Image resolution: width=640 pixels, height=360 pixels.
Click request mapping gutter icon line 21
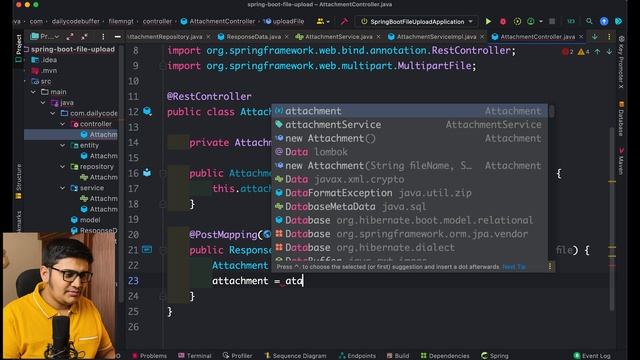147,249
